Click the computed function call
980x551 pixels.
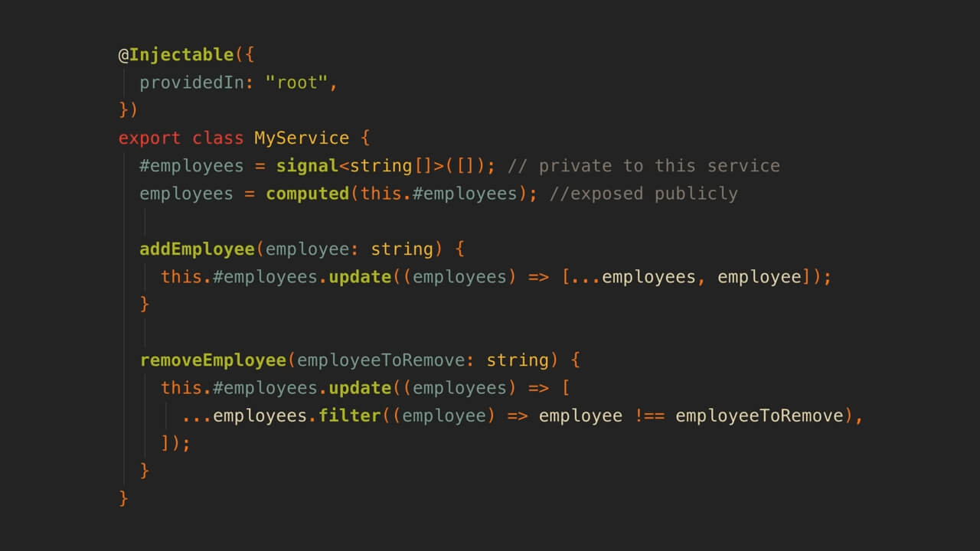tap(307, 194)
